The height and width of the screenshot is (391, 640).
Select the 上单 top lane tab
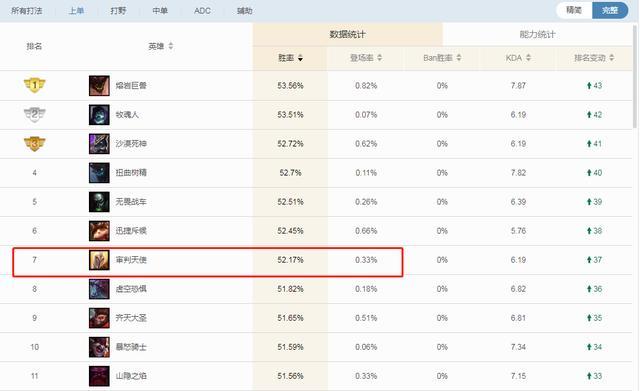pyautogui.click(x=76, y=11)
